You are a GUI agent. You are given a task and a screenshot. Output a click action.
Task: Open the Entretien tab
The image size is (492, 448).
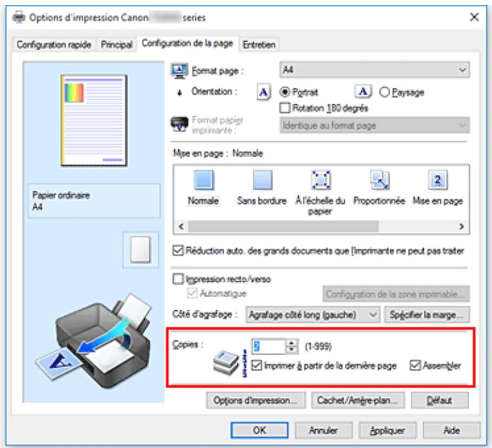coord(259,45)
